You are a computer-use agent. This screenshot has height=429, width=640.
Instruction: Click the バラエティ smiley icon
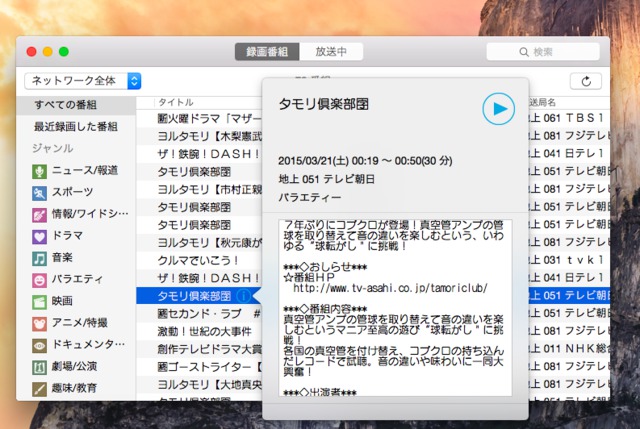pyautogui.click(x=39, y=280)
